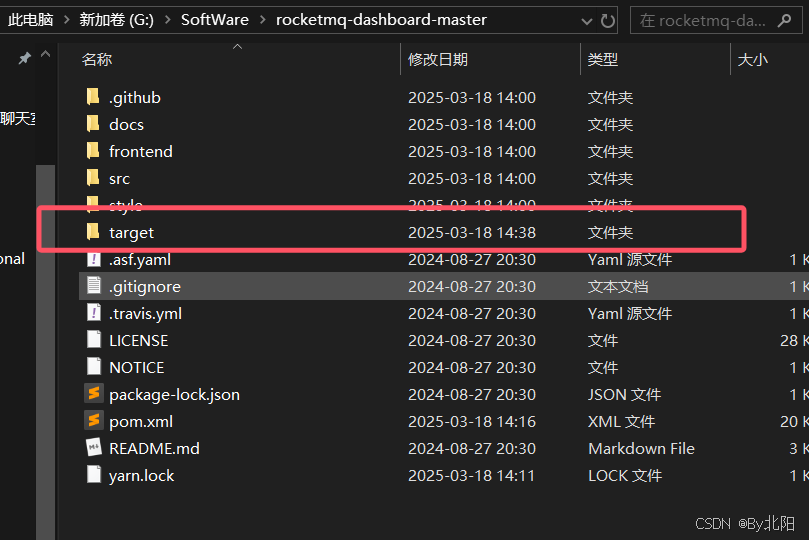This screenshot has width=809, height=540.
Task: Click the 文本文档 type cell
Action: pyautogui.click(x=618, y=286)
